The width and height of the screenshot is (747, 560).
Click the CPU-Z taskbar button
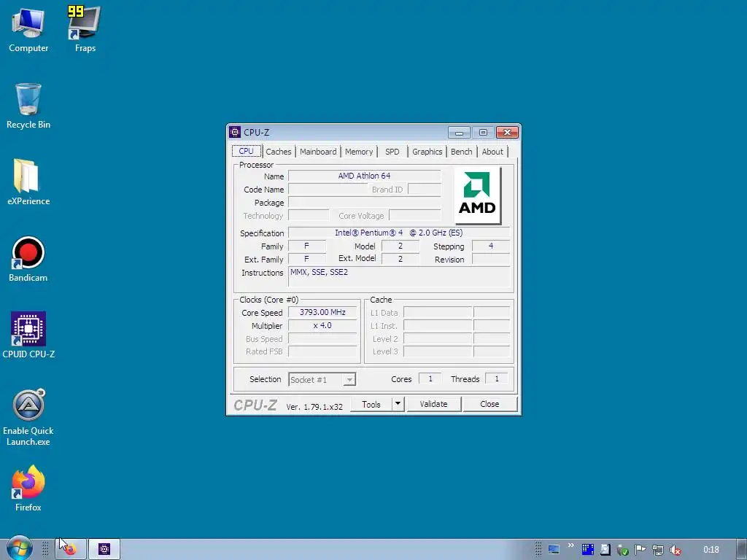104,550
